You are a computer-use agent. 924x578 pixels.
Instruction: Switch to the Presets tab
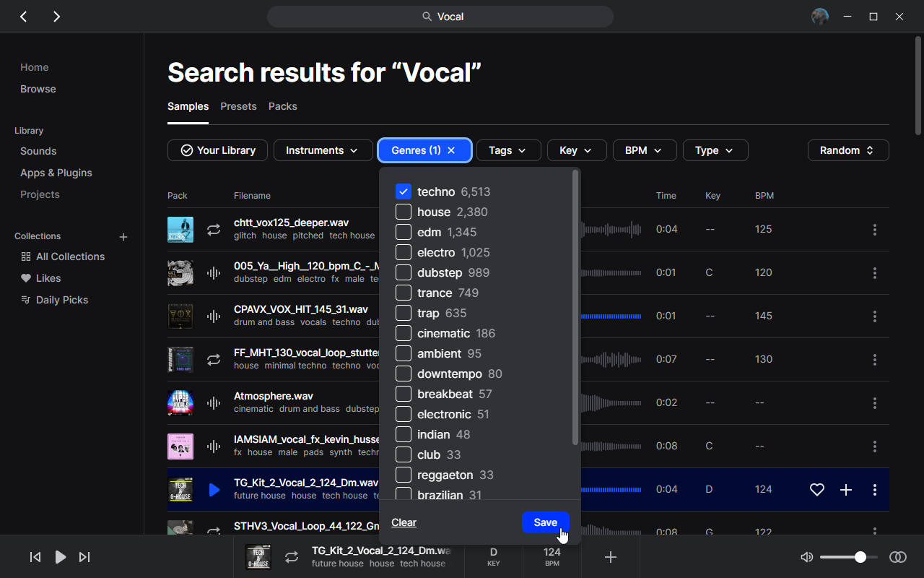pyautogui.click(x=238, y=106)
